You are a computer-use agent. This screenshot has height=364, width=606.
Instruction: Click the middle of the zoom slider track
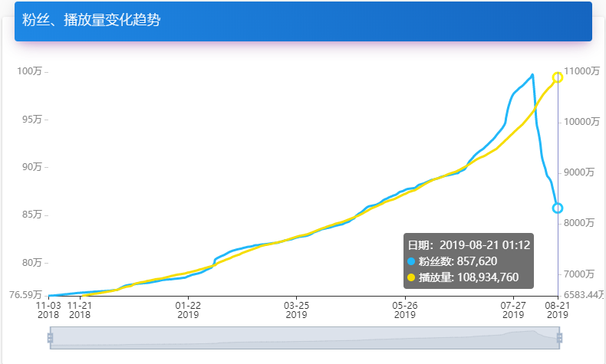point(305,337)
